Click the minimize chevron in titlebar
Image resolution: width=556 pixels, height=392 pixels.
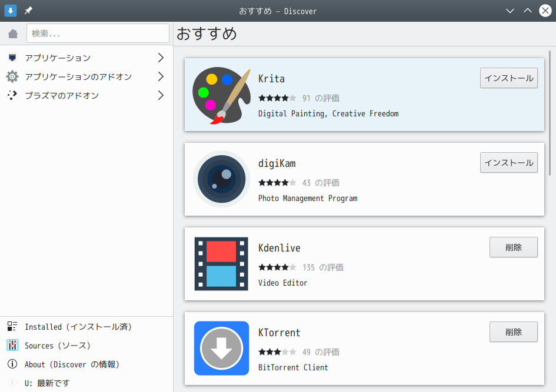tap(510, 11)
